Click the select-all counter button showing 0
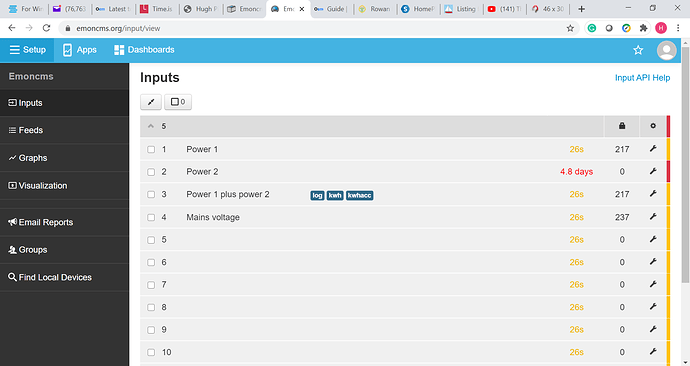 178,102
